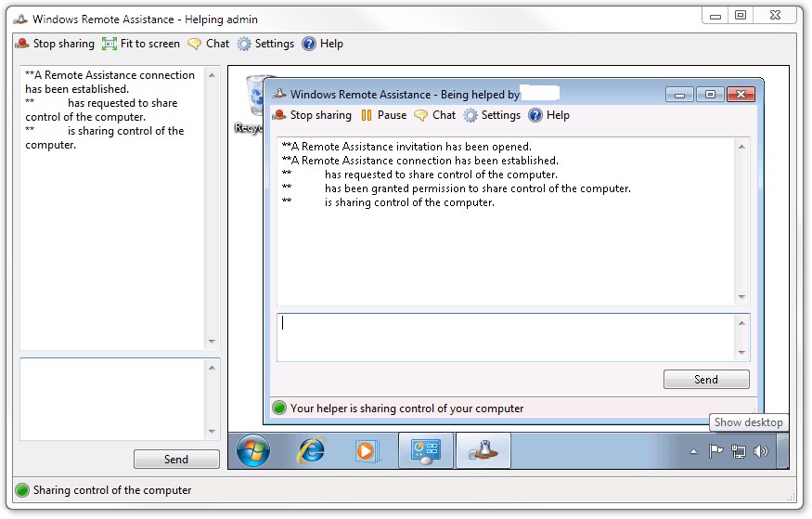Image resolution: width=812 pixels, height=519 pixels.
Task: Open Help in the Being helped window
Action: pyautogui.click(x=549, y=115)
